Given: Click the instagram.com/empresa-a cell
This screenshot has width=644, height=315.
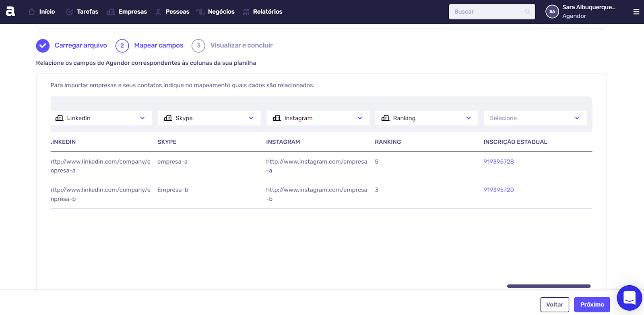Looking at the screenshot, I should 317,166.
